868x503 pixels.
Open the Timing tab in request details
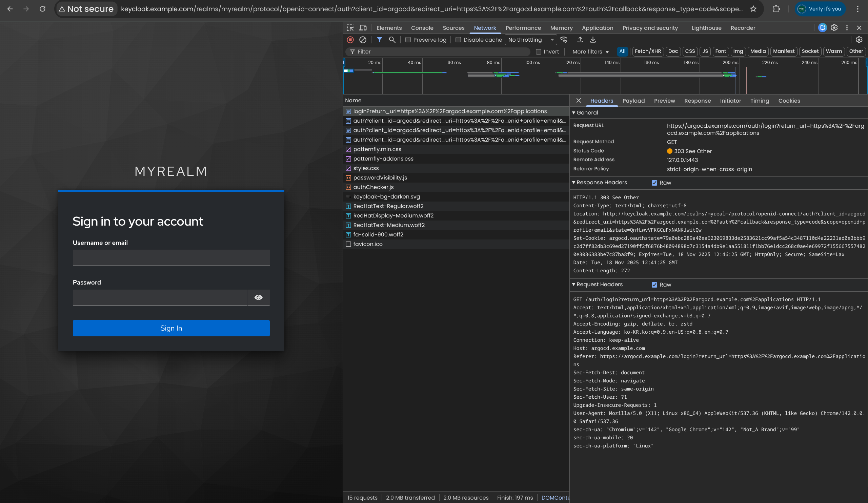[760, 101]
